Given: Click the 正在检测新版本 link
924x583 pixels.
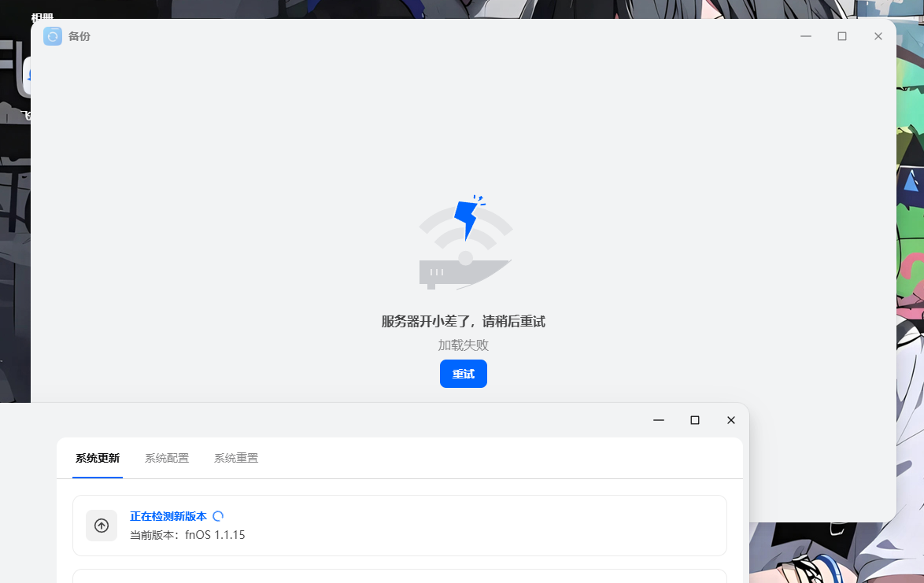Looking at the screenshot, I should tap(167, 515).
